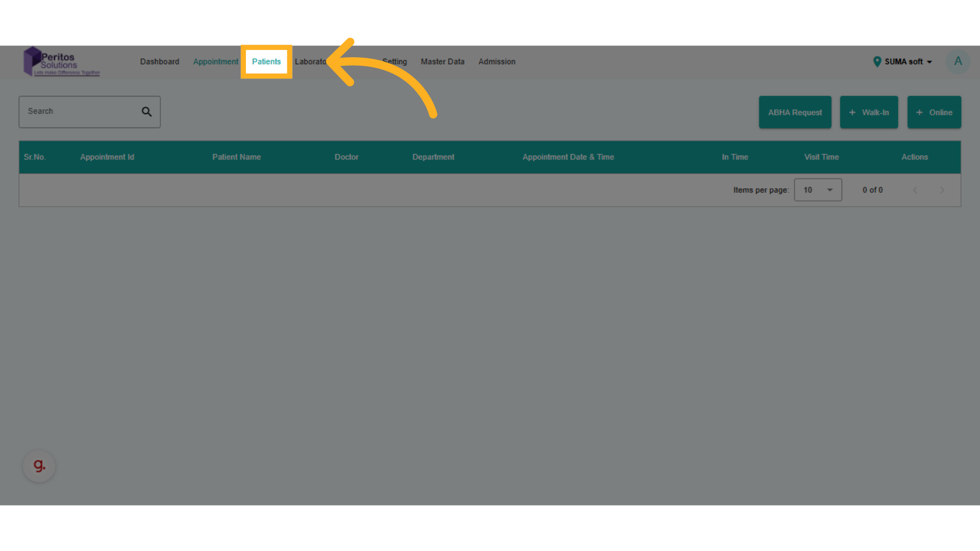Viewport: 980px width, 551px height.
Task: Click the search magnifier icon
Action: point(146,112)
